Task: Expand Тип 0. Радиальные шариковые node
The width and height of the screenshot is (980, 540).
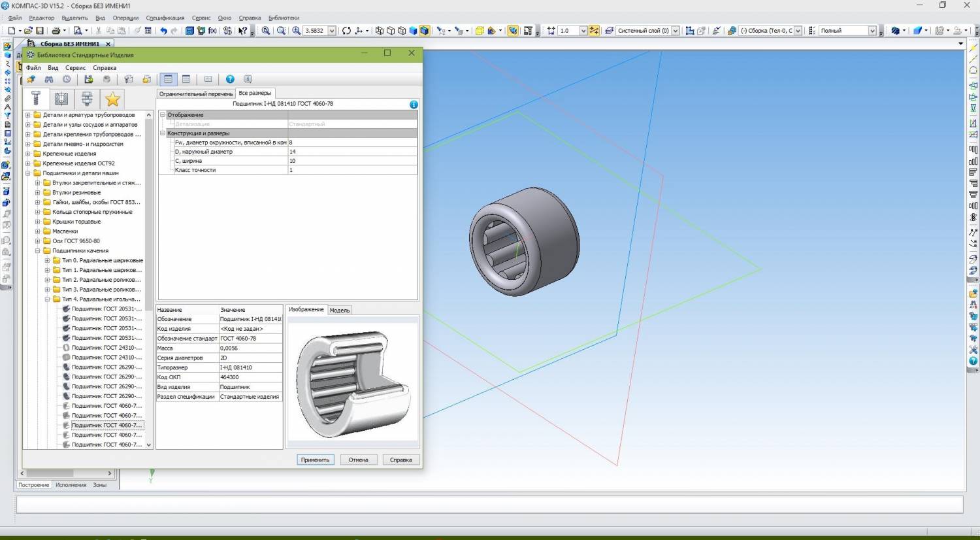Action: (x=47, y=260)
